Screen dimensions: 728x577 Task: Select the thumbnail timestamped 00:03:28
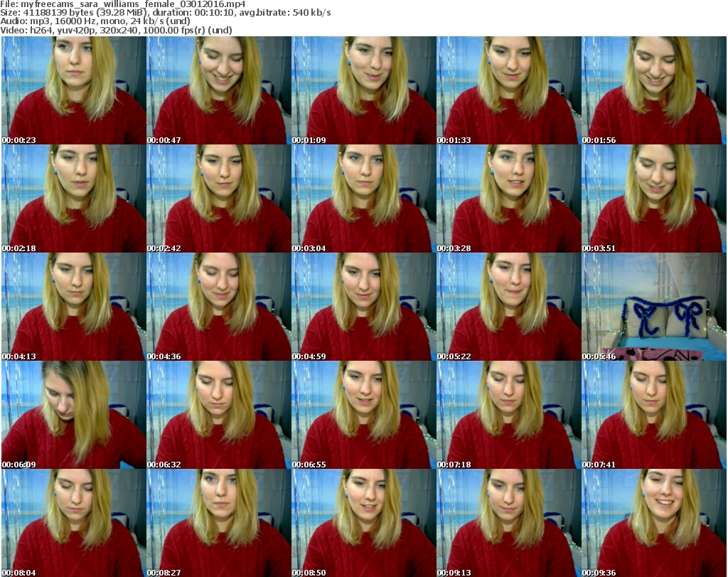pyautogui.click(x=509, y=198)
